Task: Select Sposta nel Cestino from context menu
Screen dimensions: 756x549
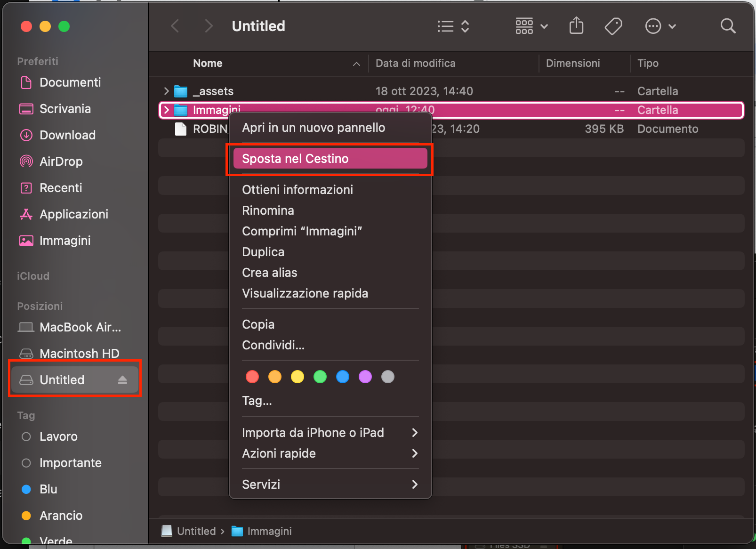Action: (330, 159)
